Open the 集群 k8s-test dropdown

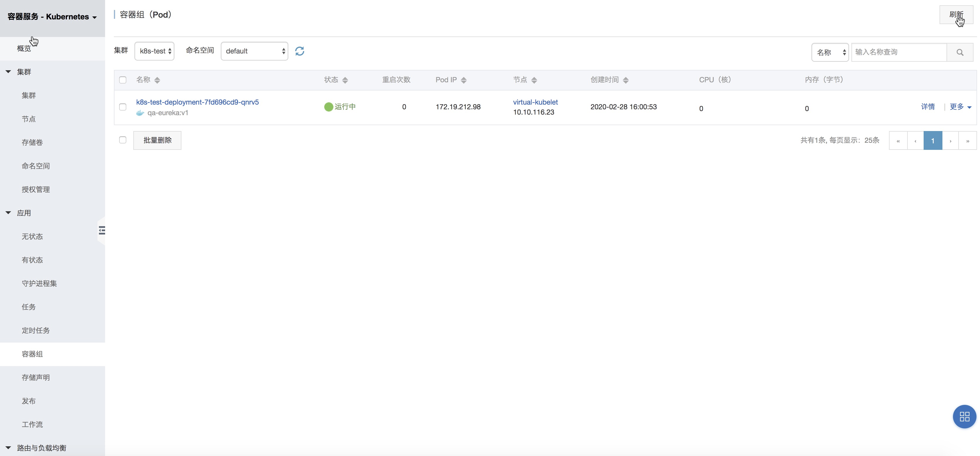point(154,51)
